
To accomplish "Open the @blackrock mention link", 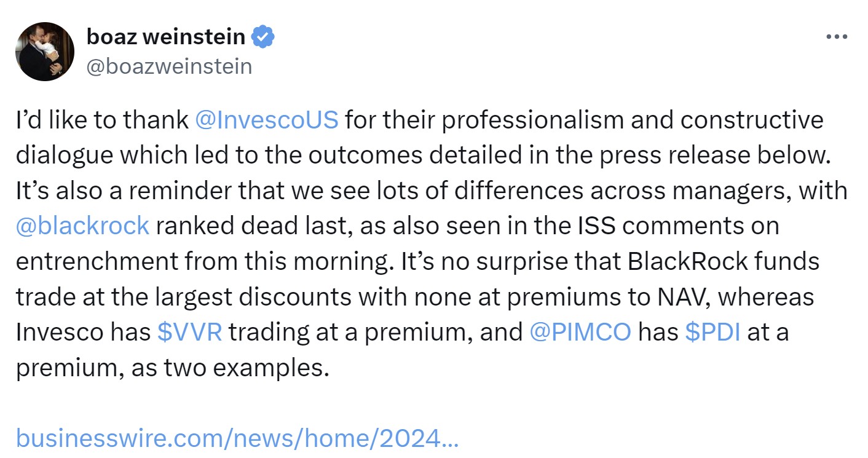I will 82,226.
